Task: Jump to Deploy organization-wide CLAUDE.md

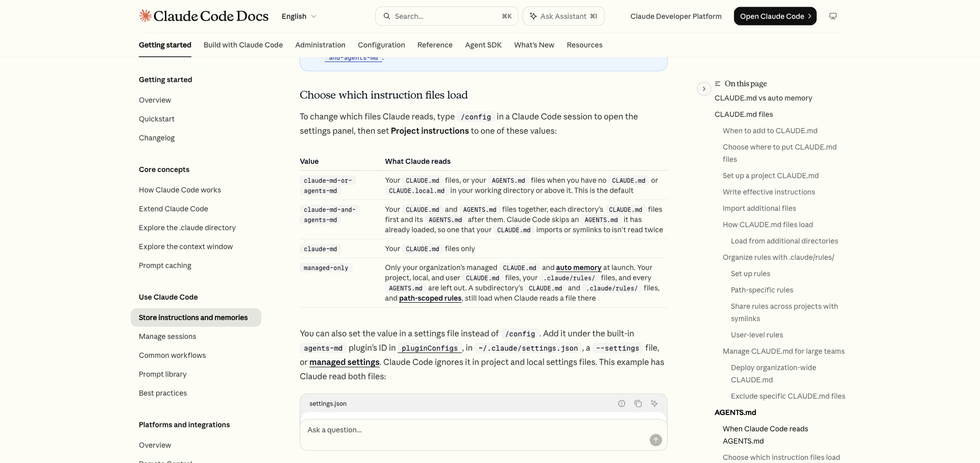Action: click(773, 374)
